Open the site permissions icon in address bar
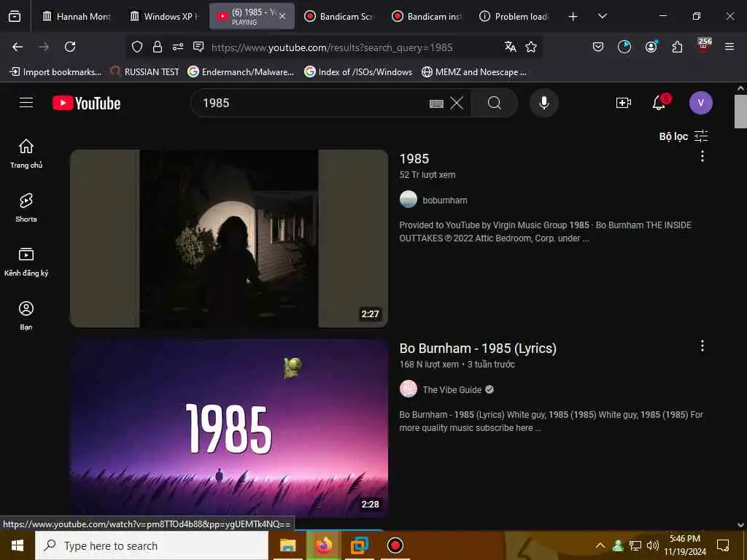Screen dimensions: 747x560 [178, 47]
